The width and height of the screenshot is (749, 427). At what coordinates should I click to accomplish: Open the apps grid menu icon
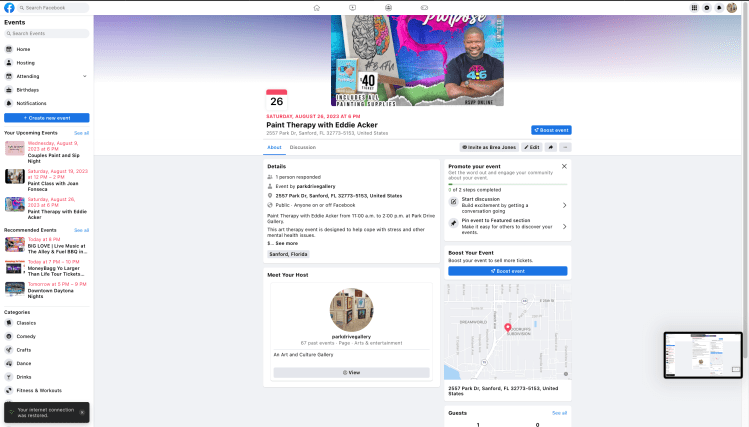pyautogui.click(x=695, y=7)
